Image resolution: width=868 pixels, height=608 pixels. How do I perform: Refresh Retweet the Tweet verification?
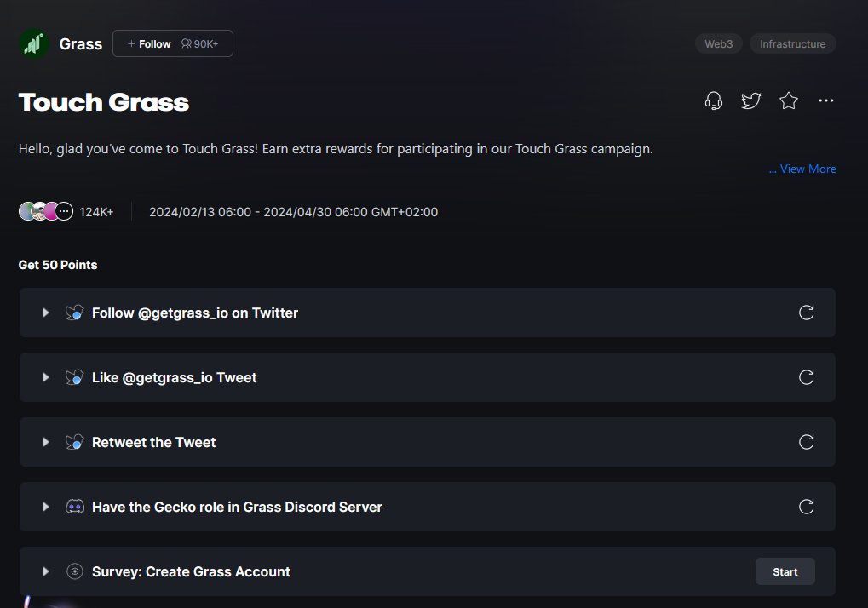(x=807, y=442)
